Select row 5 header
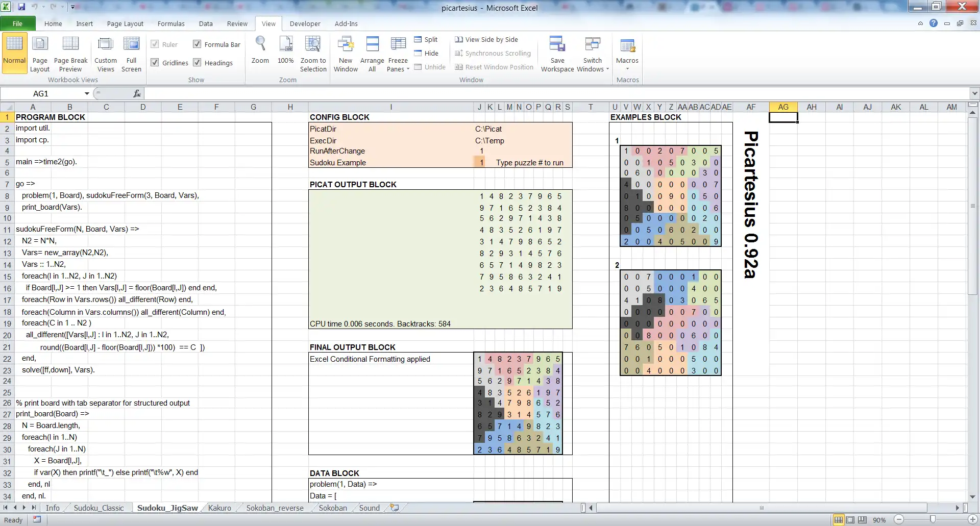This screenshot has width=980, height=526. [x=7, y=162]
